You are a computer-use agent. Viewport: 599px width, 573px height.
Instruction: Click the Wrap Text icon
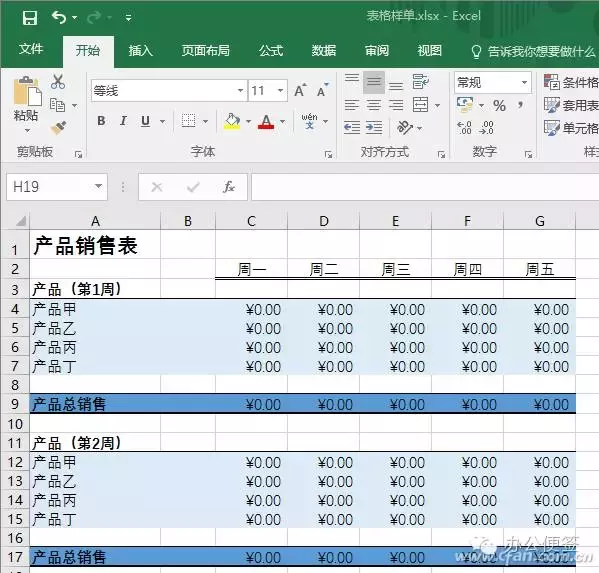point(421,81)
